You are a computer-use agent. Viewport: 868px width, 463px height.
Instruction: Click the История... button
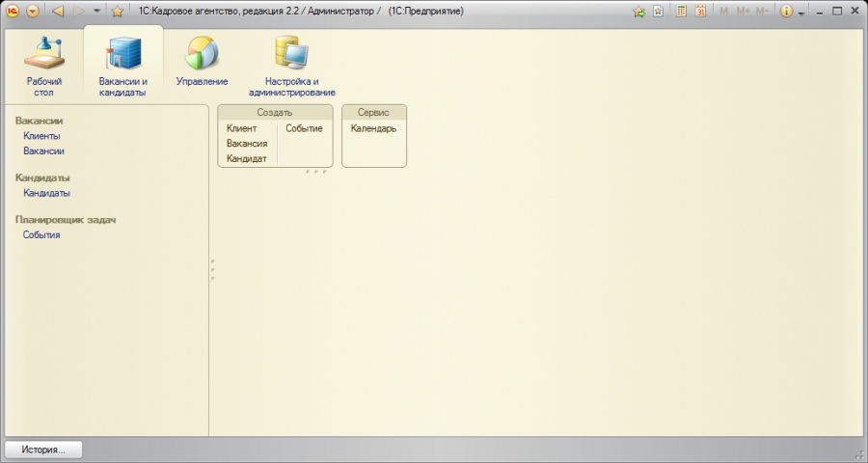tap(43, 449)
